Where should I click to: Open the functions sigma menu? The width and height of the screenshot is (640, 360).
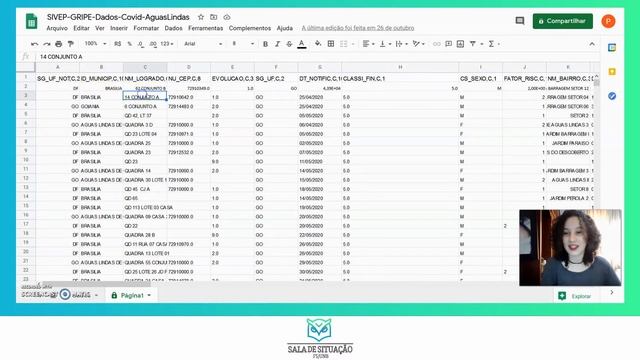pos(493,44)
